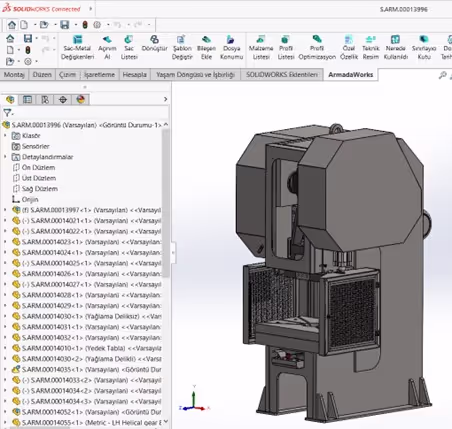Open the Montaj ribbon tab
The height and width of the screenshot is (429, 452).
coord(14,75)
